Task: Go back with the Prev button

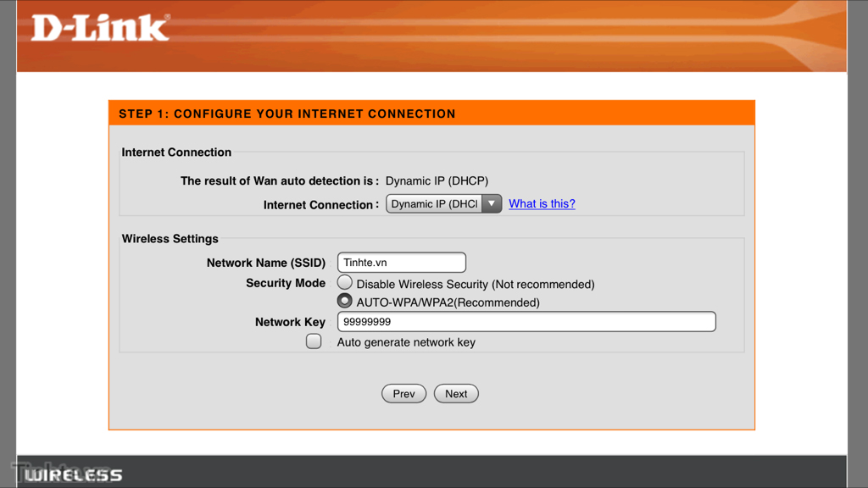Action: pos(403,394)
